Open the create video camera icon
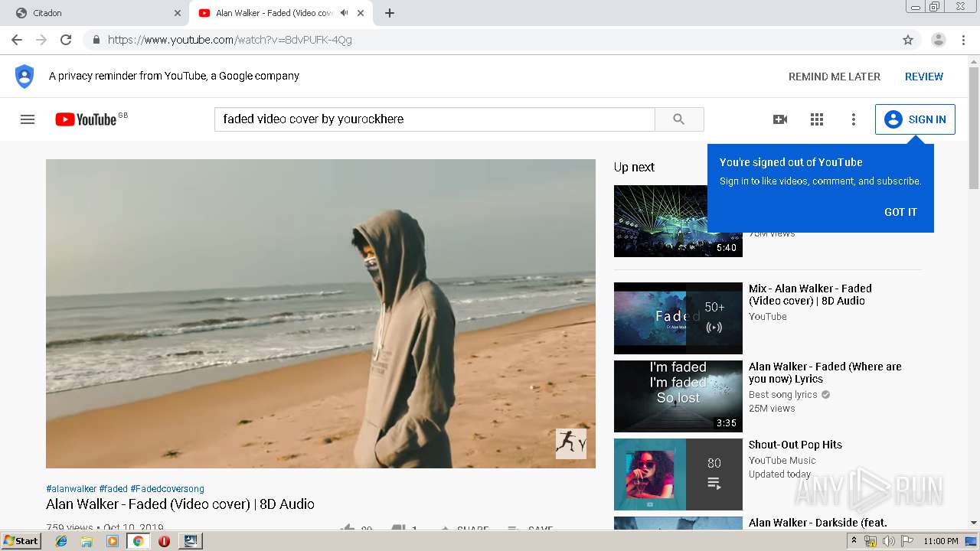The height and width of the screenshot is (551, 980). [780, 119]
